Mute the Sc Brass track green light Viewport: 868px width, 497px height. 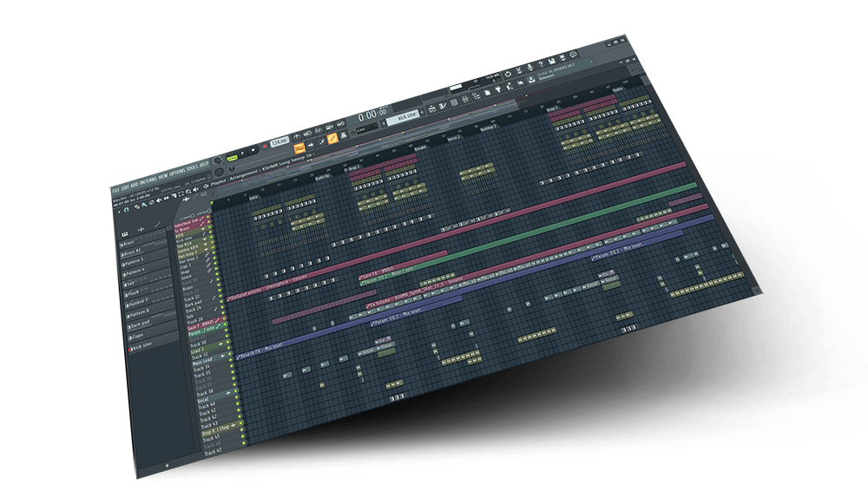pos(209,222)
